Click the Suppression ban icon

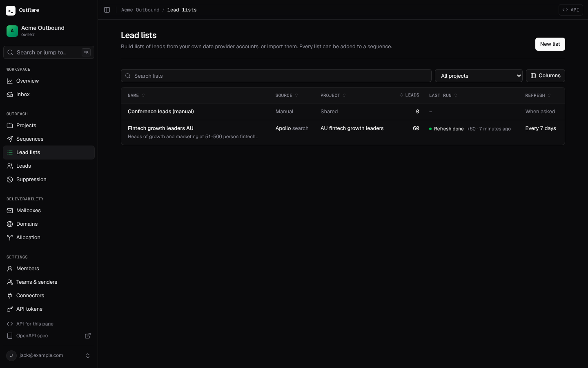coord(10,180)
